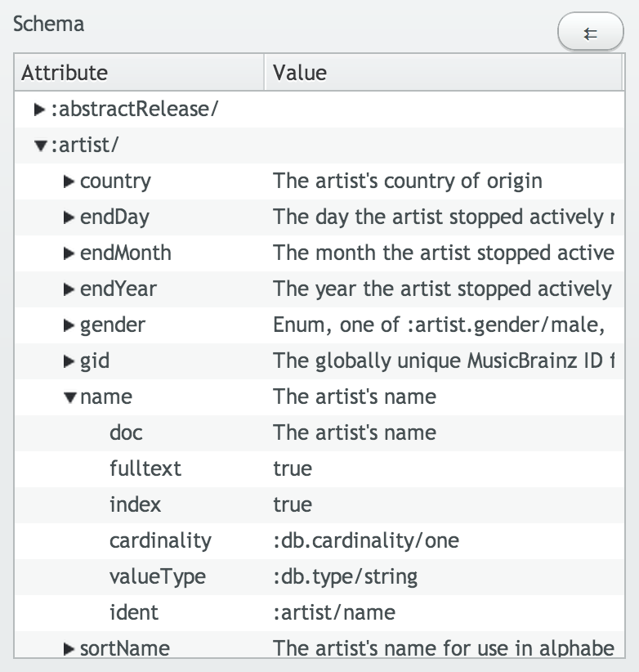The width and height of the screenshot is (639, 672).
Task: Select the doc property row
Action: pos(319,432)
